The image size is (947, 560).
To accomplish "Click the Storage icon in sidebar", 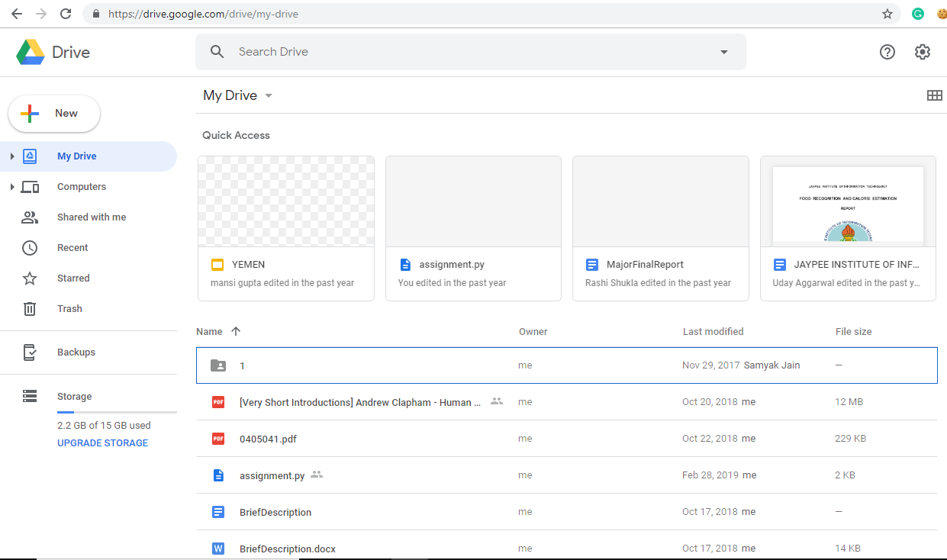I will [30, 396].
